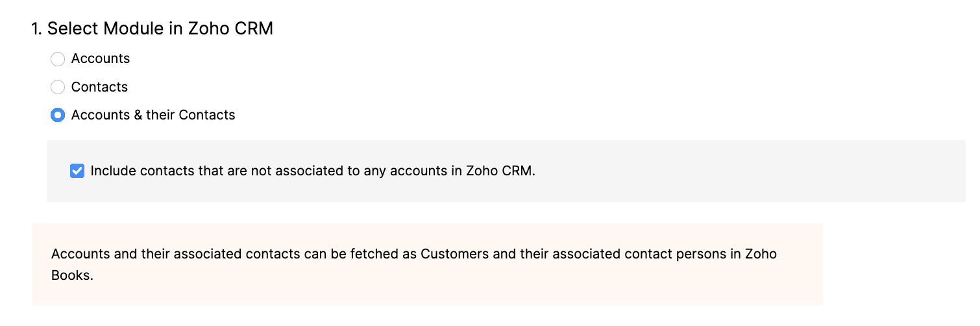This screenshot has width=980, height=326.
Task: Click the step number "1." in heading
Action: [37, 29]
